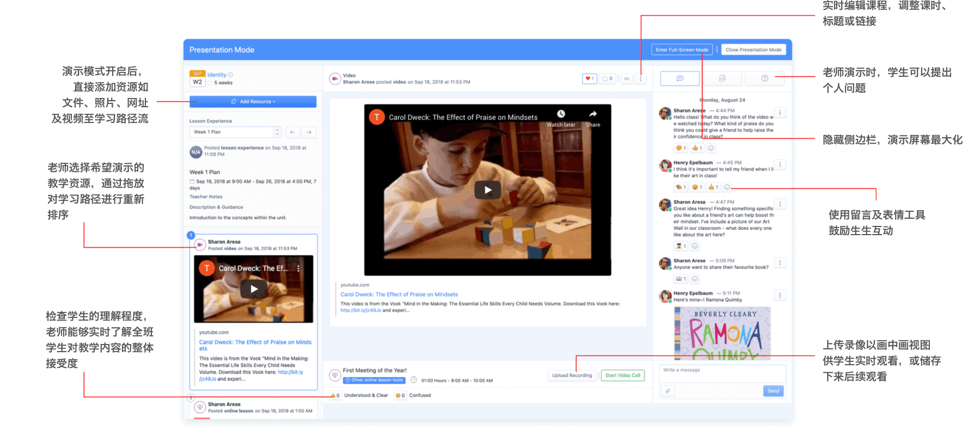Toggle thumbs-up reaction on Henry's 4:45 message
This screenshot has width=980, height=436.
pyautogui.click(x=713, y=187)
